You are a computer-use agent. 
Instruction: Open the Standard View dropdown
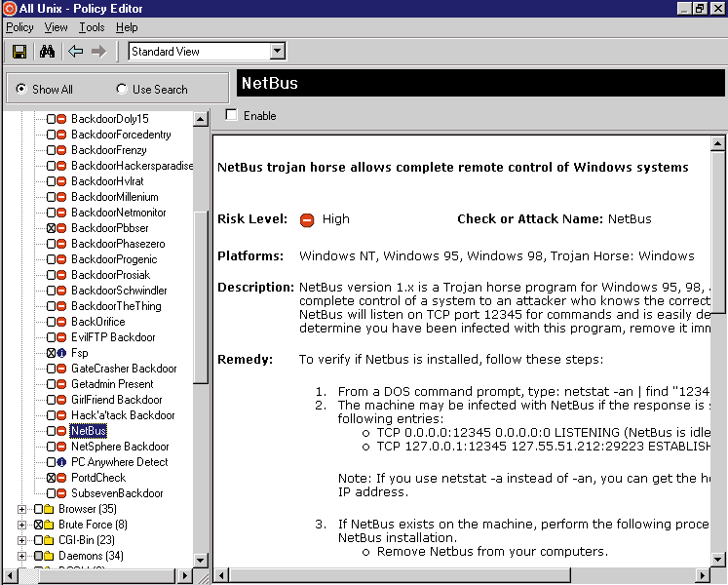point(277,51)
